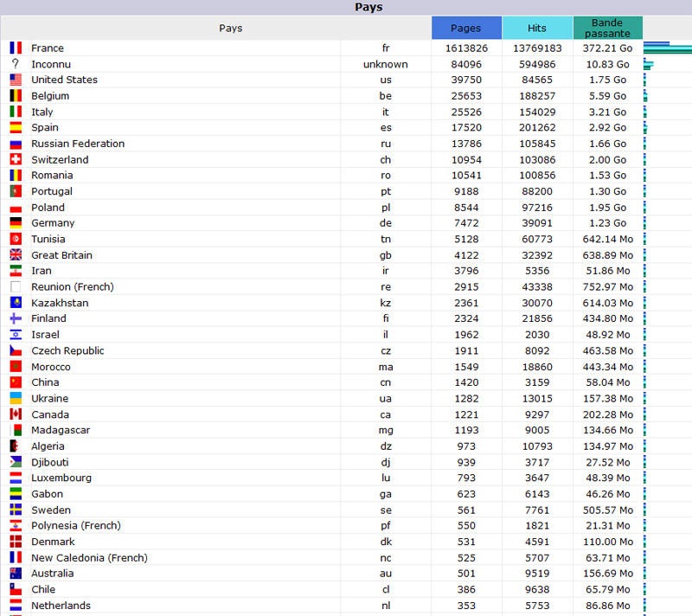The width and height of the screenshot is (692, 616).
Task: Click the United States country name
Action: tap(64, 80)
